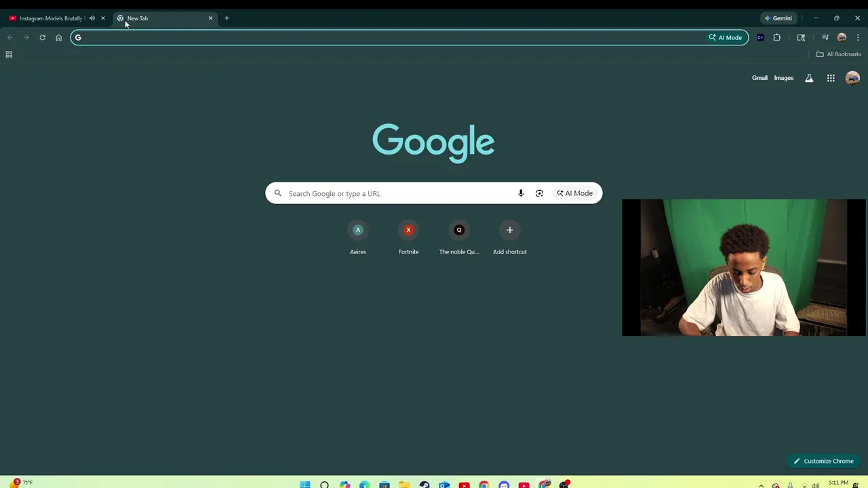The image size is (868, 488).
Task: Open Copilot from the taskbar
Action: [x=344, y=485]
